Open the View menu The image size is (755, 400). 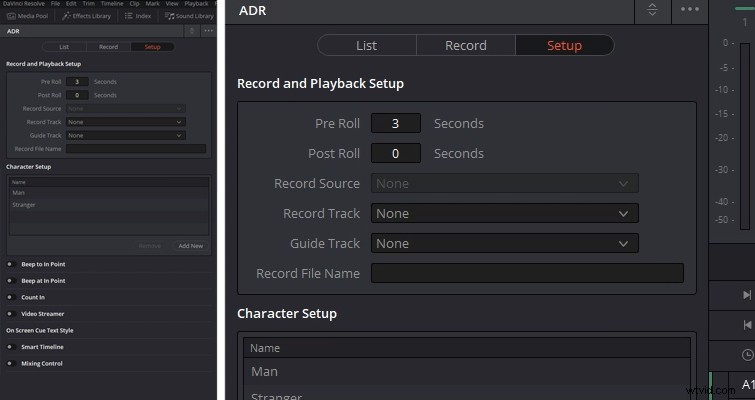[x=172, y=3]
